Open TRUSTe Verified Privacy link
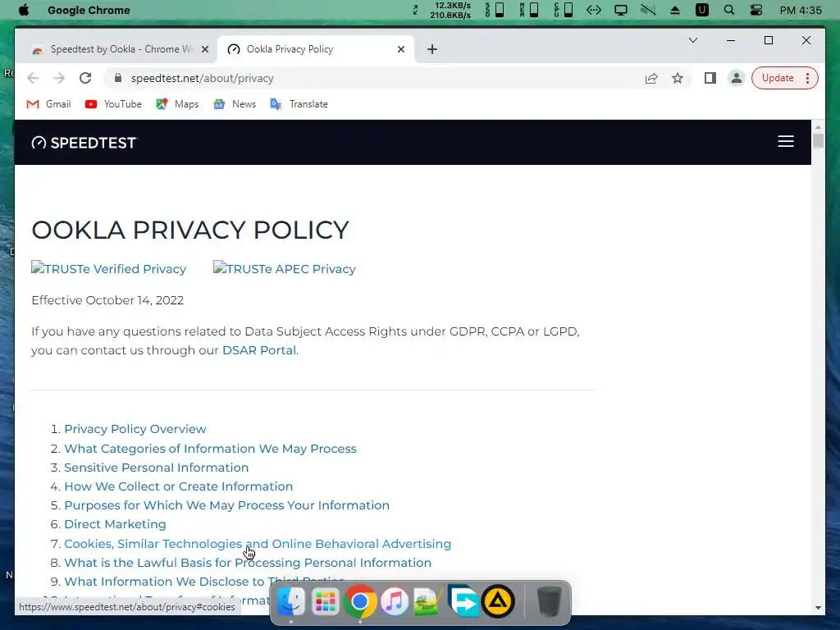 click(x=109, y=268)
